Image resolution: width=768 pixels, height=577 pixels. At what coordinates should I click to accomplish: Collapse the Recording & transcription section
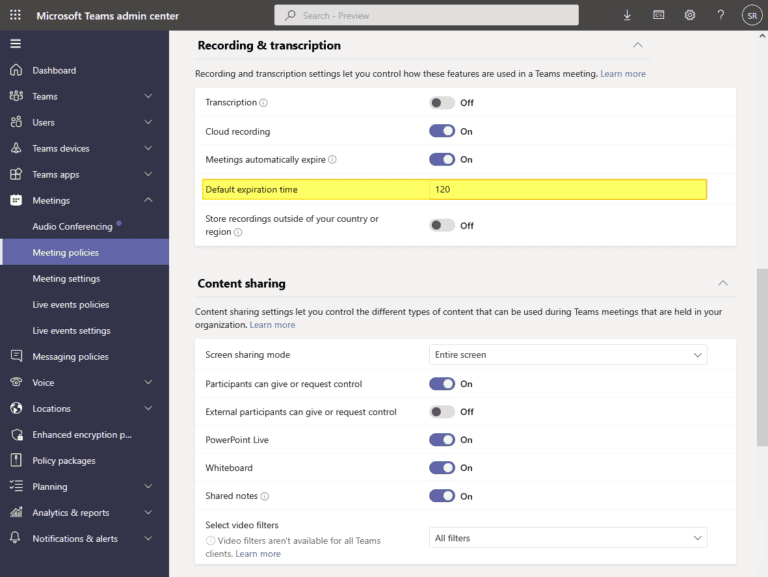[x=637, y=45]
